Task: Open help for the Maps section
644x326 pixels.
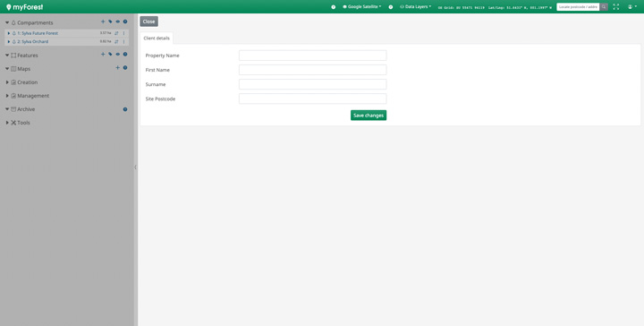Action: 125,68
